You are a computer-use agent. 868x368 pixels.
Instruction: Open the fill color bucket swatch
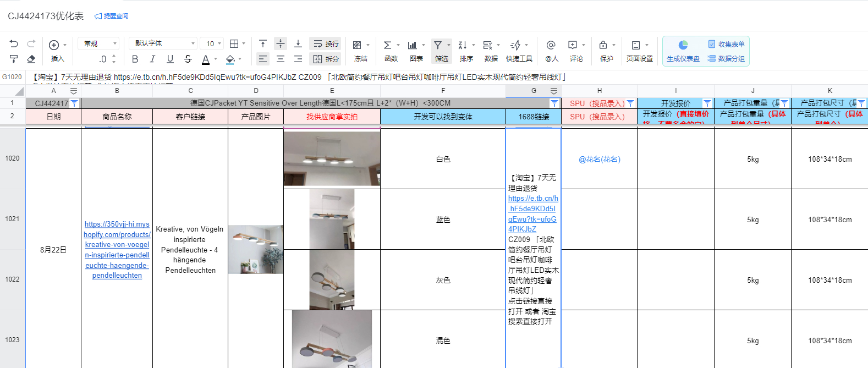pyautogui.click(x=230, y=59)
